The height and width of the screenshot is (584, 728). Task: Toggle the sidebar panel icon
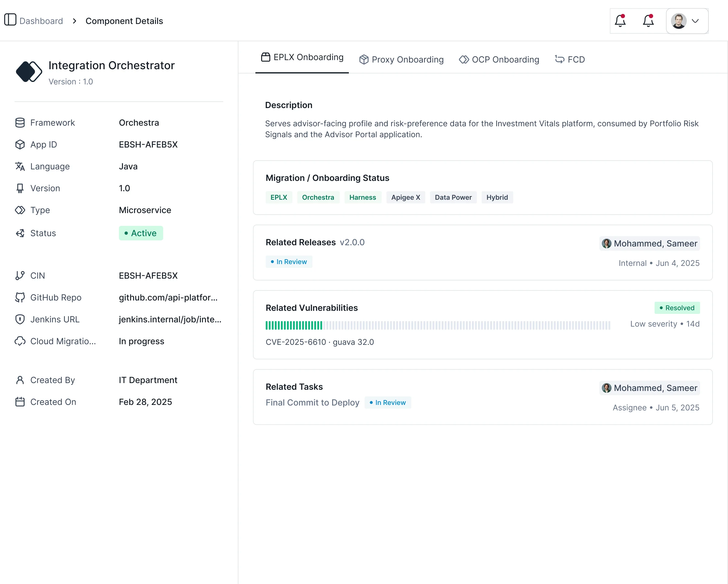(10, 20)
